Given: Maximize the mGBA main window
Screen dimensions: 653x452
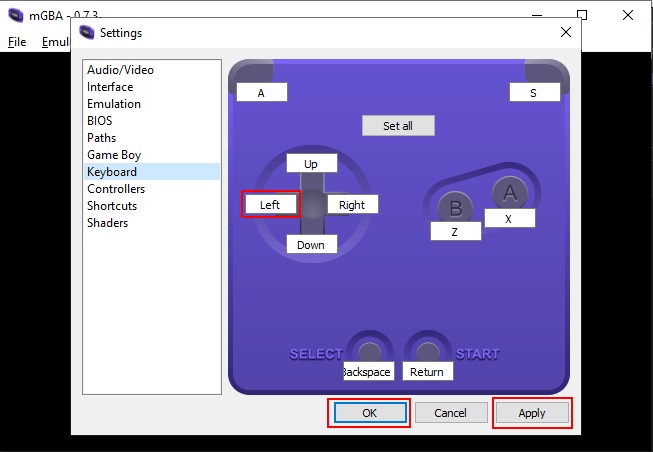Looking at the screenshot, I should coord(582,15).
